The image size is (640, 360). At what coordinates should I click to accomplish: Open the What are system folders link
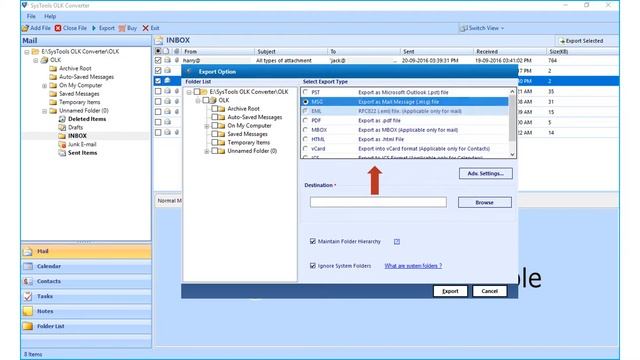(x=413, y=266)
